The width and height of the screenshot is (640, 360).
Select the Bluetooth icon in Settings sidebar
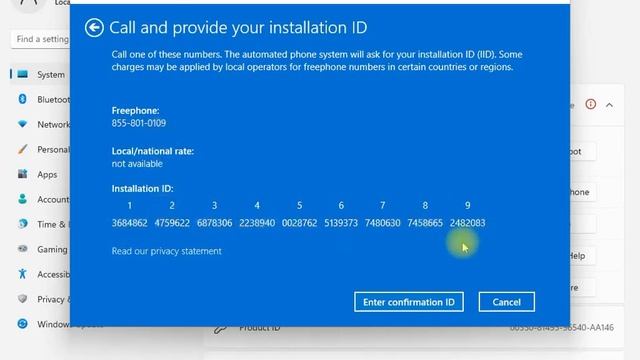[x=22, y=99]
